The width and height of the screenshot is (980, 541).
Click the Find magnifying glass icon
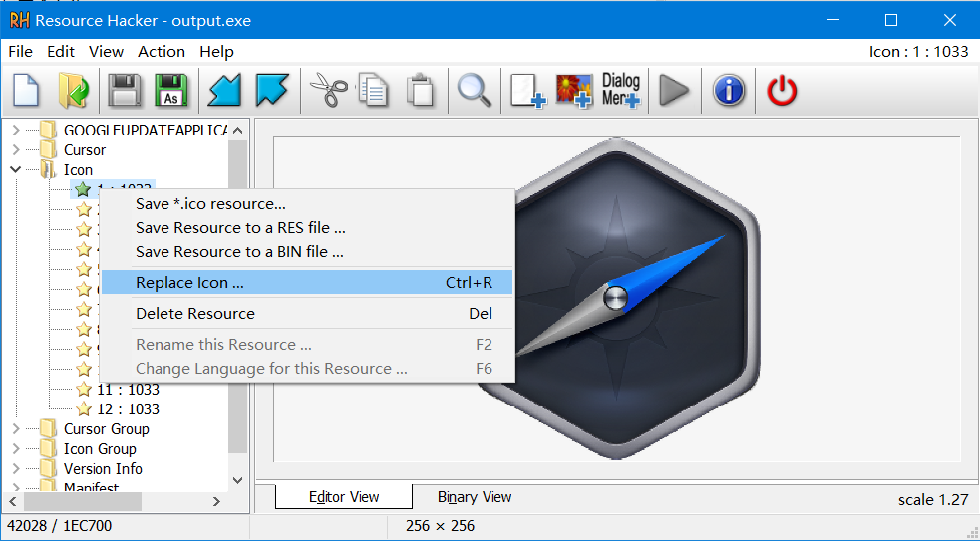474,91
